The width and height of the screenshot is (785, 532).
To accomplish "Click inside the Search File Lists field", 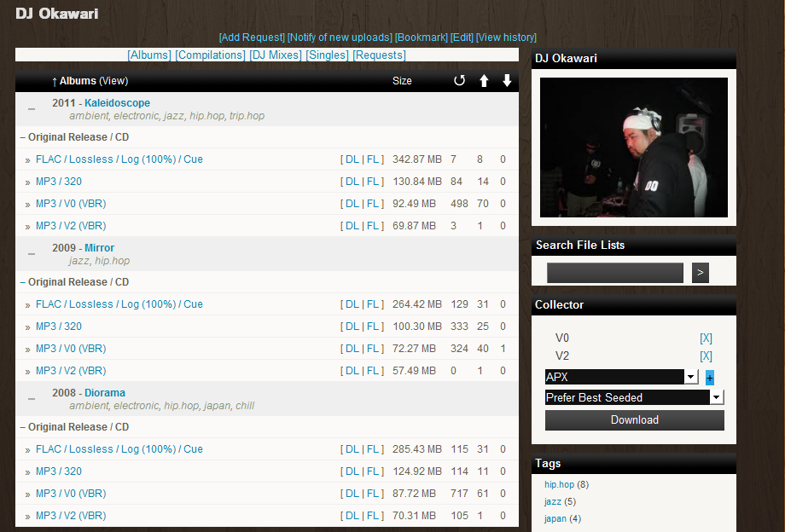I will [x=614, y=273].
